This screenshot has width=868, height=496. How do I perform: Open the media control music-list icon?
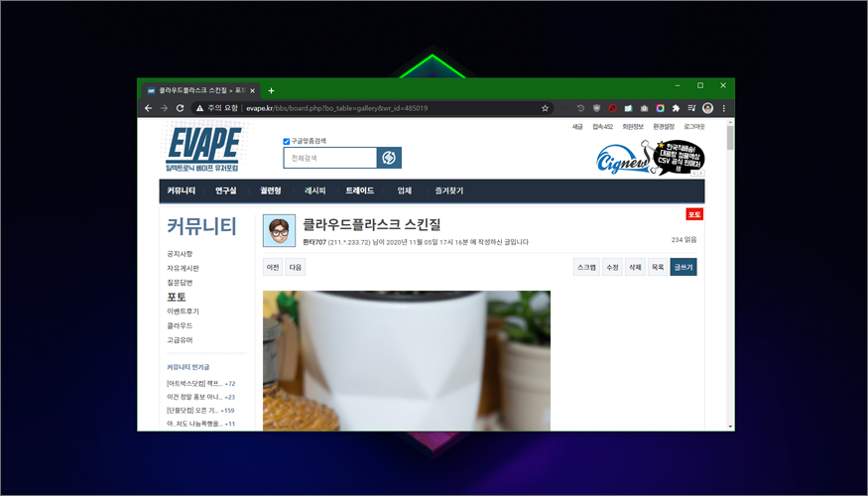pos(692,108)
